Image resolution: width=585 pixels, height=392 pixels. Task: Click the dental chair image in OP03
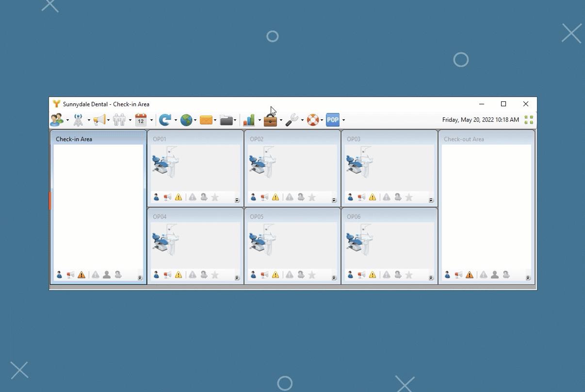360,162
